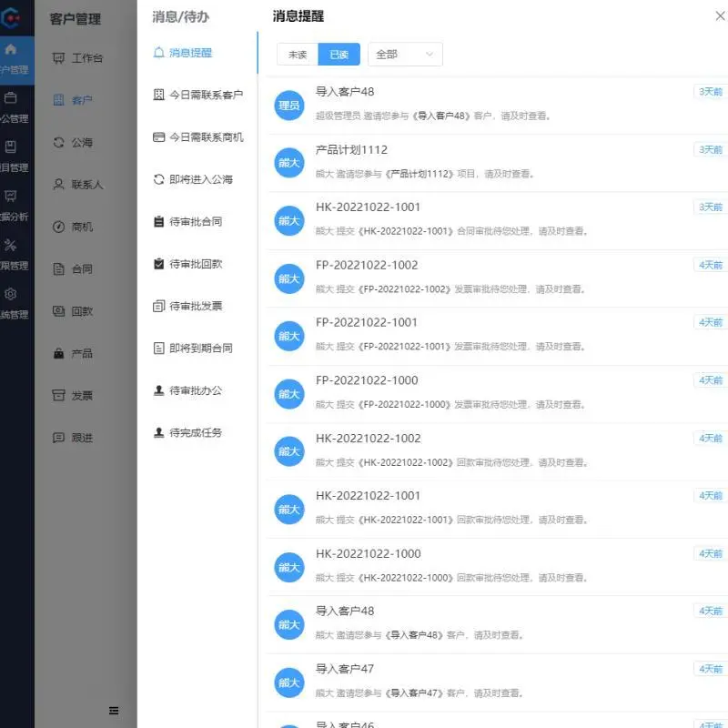This screenshot has width=728, height=728.
Task: Open the 数据分析 module icon
Action: 12,196
